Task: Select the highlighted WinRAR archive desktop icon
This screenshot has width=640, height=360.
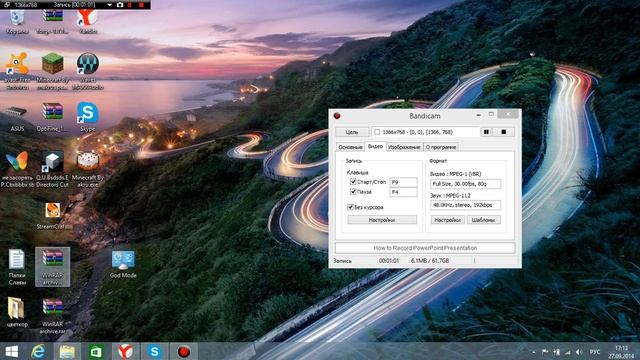Action: [53, 267]
